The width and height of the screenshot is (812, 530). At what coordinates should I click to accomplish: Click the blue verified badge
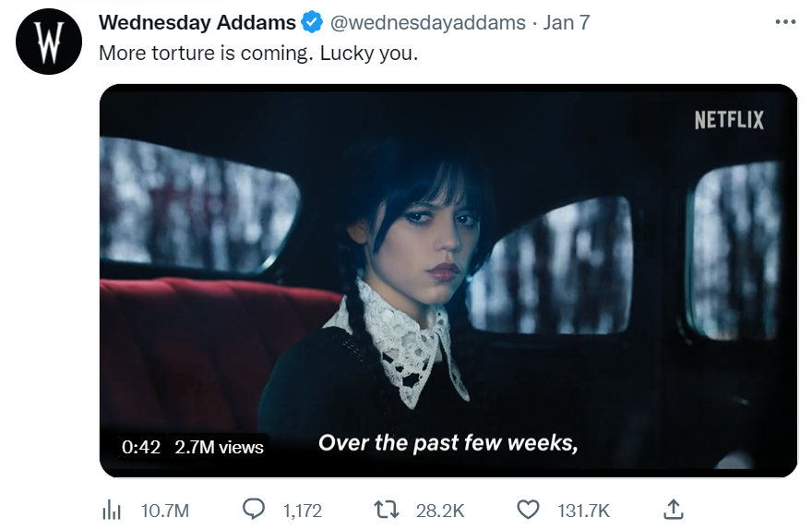click(x=312, y=22)
